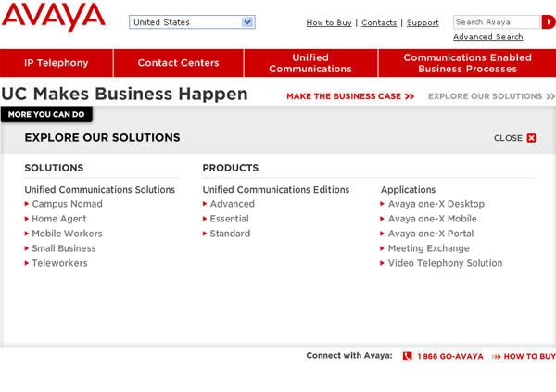Viewport: 556px width, 392px height.
Task: Click the Applications heading
Action: click(x=408, y=190)
